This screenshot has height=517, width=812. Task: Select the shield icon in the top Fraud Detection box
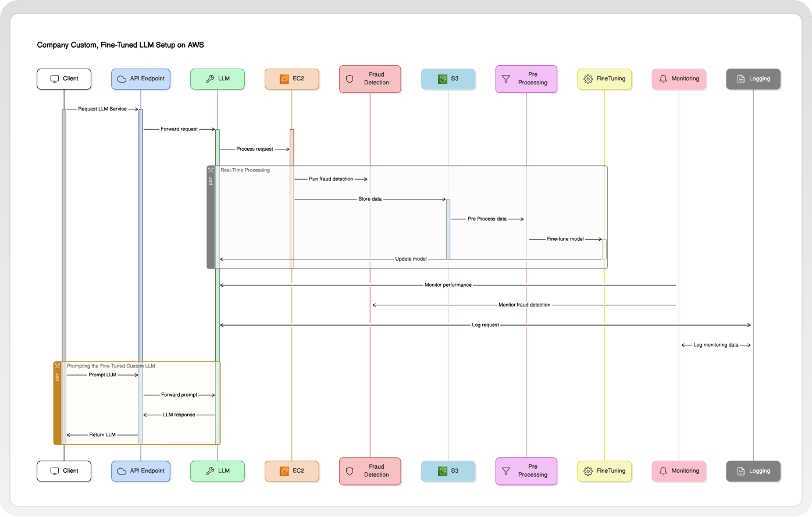tap(350, 79)
